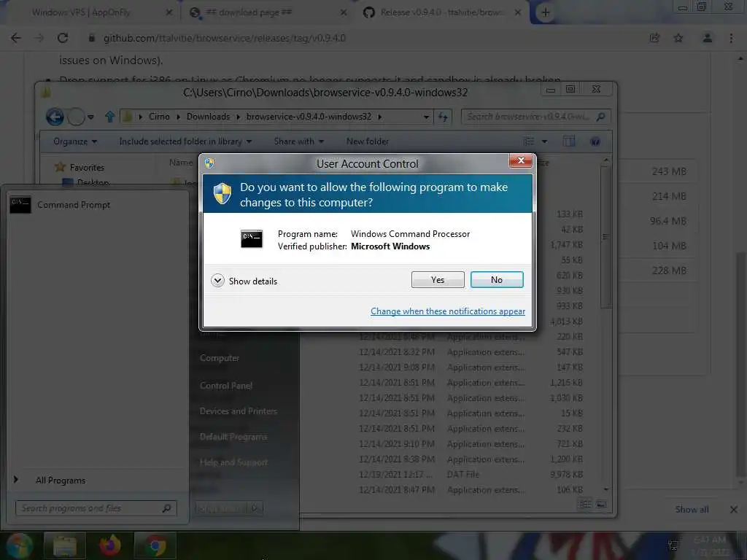Click the 243 MB release asset size

coord(668,171)
